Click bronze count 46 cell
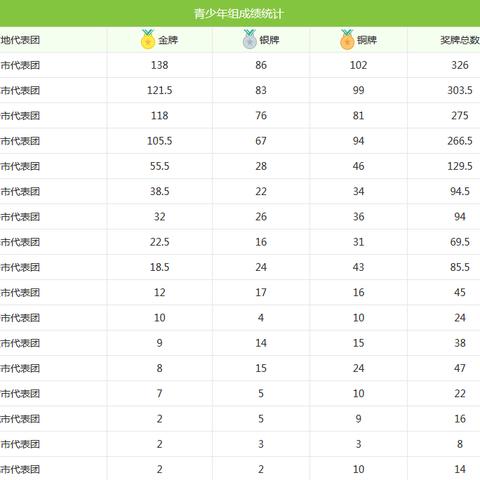Image resolution: width=480 pixels, height=480 pixels. [x=359, y=166]
